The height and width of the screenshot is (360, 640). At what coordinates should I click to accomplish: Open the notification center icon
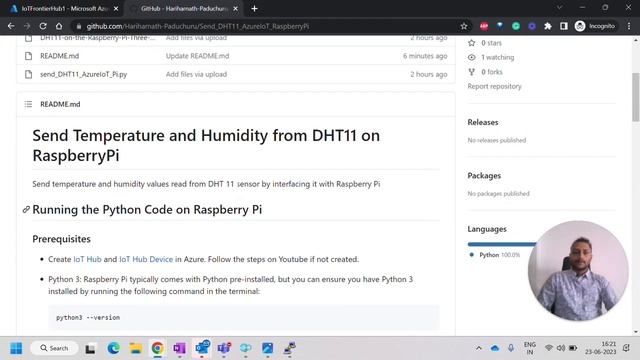point(626,348)
